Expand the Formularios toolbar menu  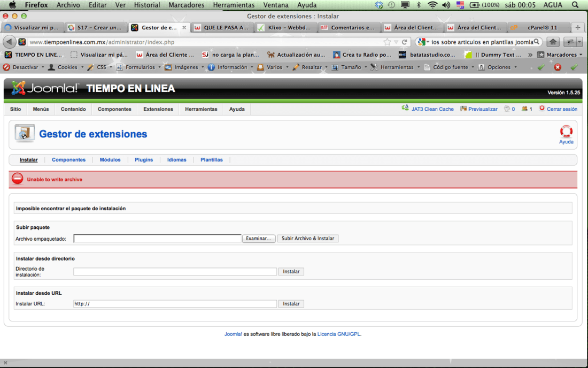coord(138,67)
